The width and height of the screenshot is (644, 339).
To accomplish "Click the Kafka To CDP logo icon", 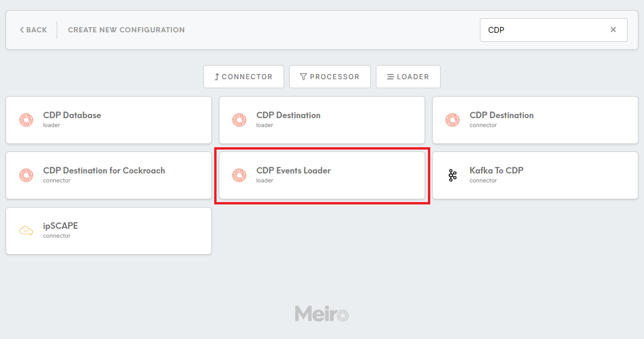I will 453,175.
